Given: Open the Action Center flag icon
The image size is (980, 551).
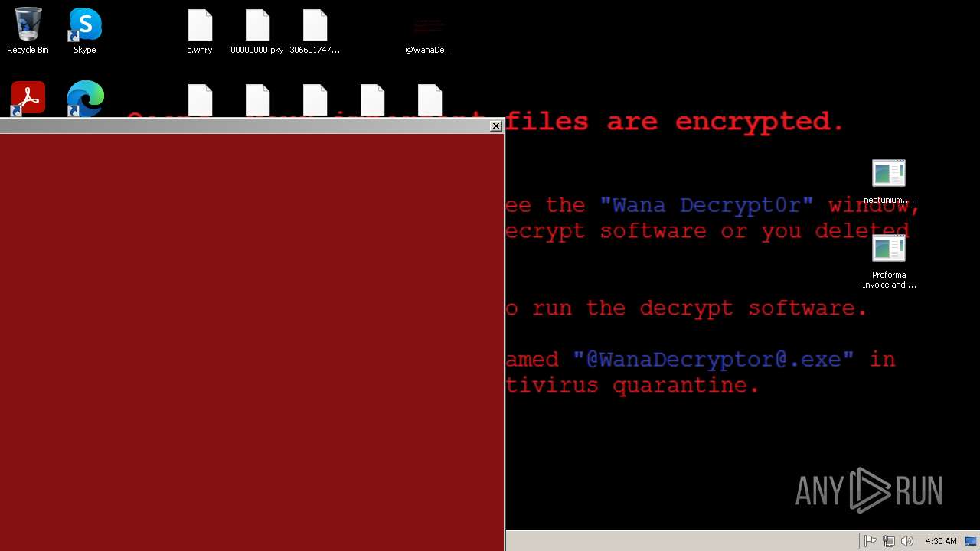Looking at the screenshot, I should click(x=871, y=541).
